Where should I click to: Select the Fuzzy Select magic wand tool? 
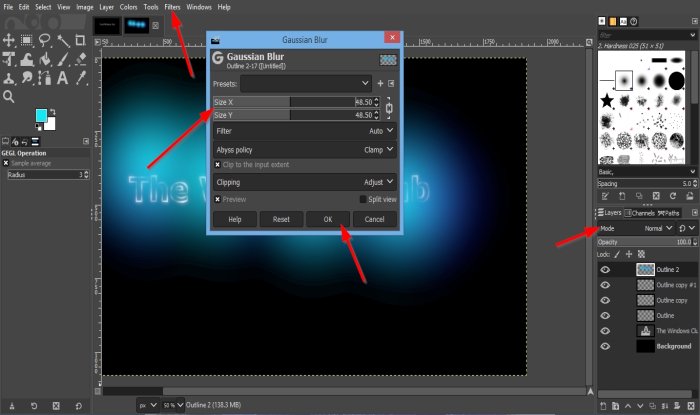coord(63,41)
